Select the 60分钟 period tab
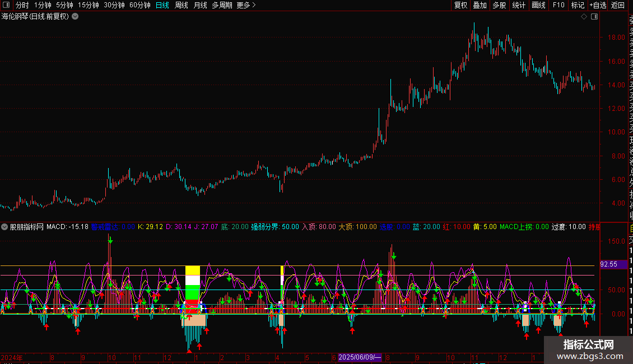The height and width of the screenshot is (364, 633). 140,5
